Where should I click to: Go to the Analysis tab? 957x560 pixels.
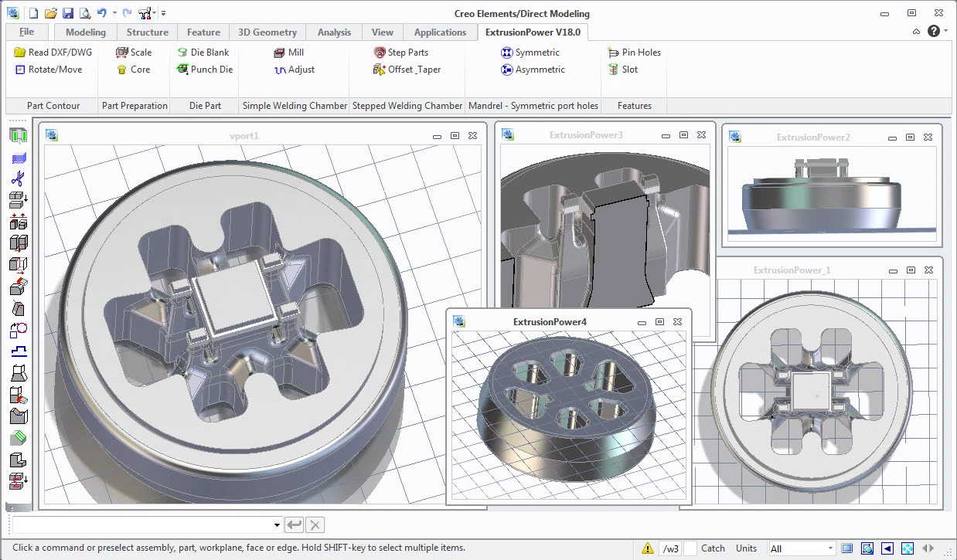[334, 32]
